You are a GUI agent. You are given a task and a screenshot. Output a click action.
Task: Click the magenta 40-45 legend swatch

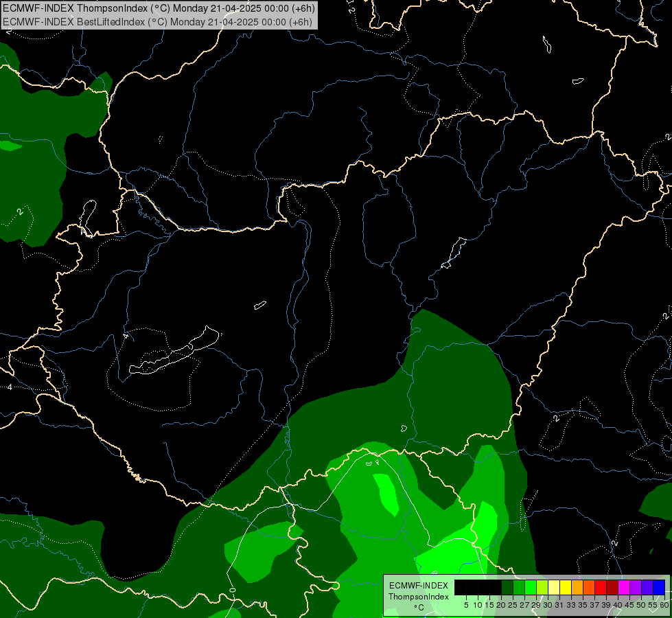[x=624, y=587]
